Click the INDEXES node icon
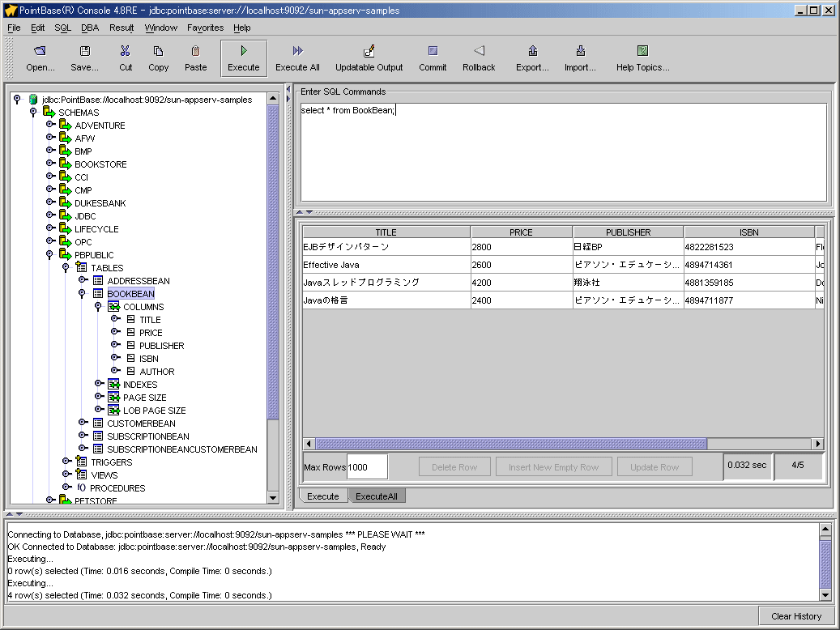Screen dimensions: 840x630 pyautogui.click(x=113, y=384)
